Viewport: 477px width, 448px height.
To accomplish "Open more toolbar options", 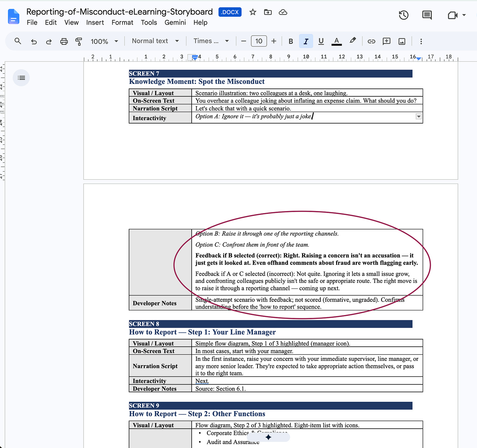I will (421, 41).
